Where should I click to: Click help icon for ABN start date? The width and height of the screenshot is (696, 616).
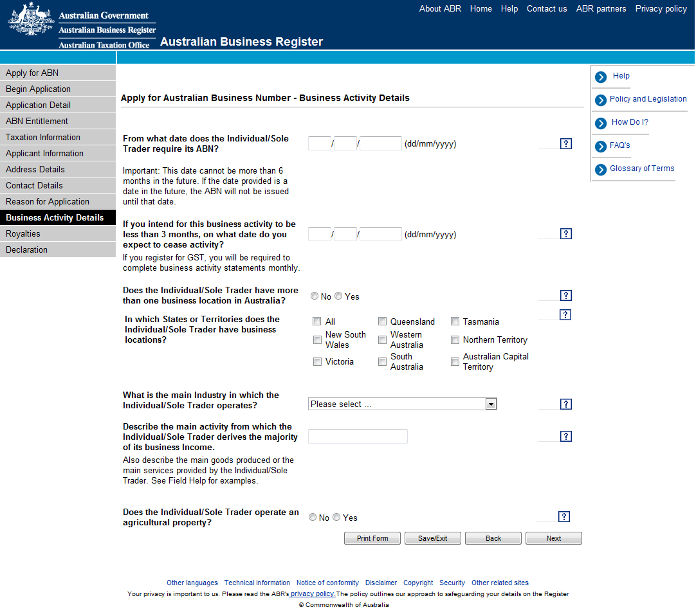coord(565,144)
